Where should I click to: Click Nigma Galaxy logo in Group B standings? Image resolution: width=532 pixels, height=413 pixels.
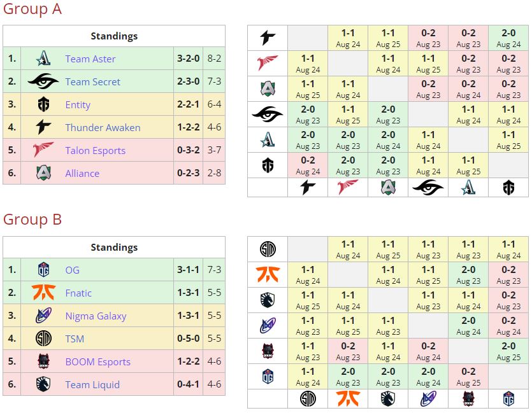pos(43,316)
